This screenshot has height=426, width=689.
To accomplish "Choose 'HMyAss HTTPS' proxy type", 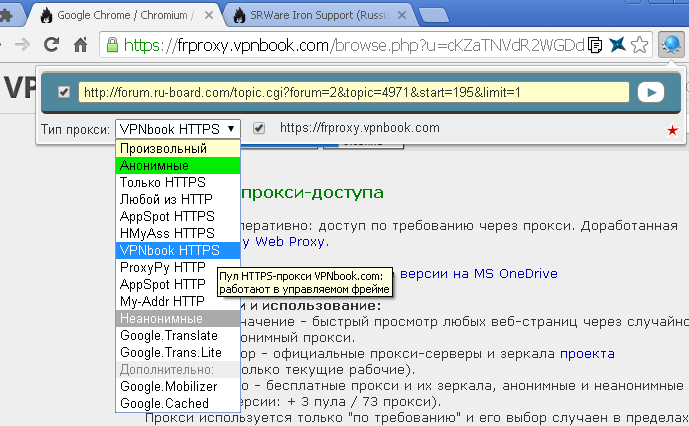I will click(x=178, y=233).
